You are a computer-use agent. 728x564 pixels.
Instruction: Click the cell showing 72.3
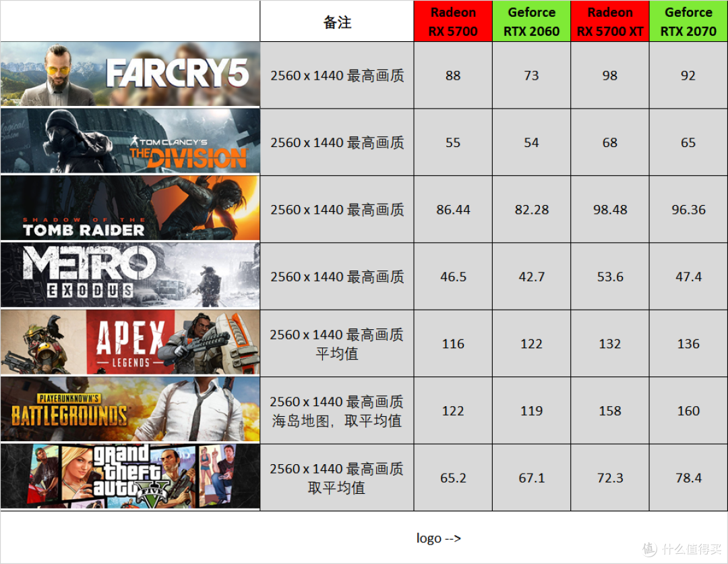(610, 477)
